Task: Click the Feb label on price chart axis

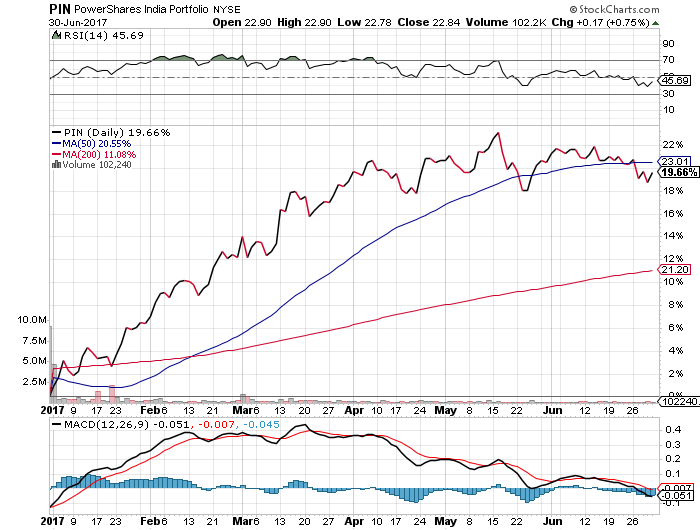Action: [x=150, y=410]
